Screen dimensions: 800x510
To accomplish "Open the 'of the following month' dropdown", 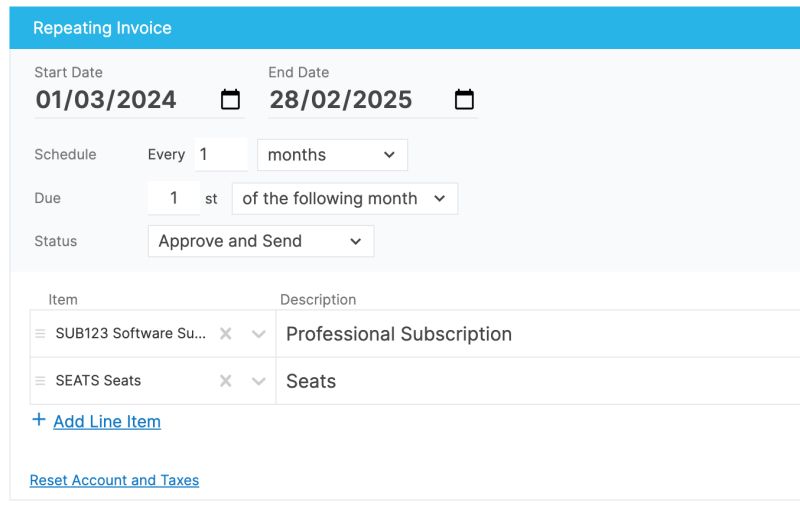I will coord(344,198).
